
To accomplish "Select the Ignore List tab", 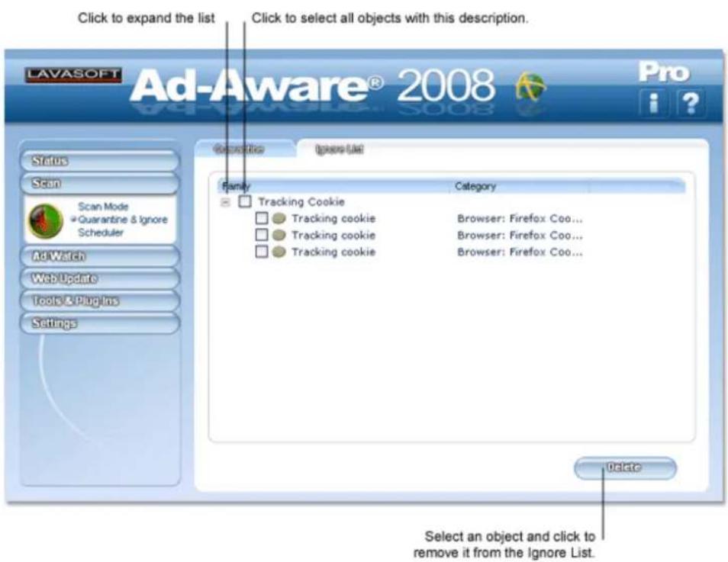I will 339,149.
